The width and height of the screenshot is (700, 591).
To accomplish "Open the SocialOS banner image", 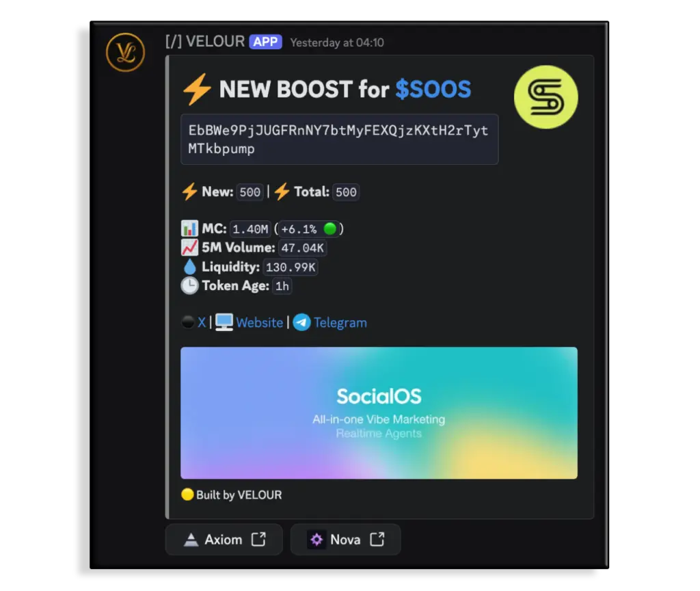I will pos(379,412).
